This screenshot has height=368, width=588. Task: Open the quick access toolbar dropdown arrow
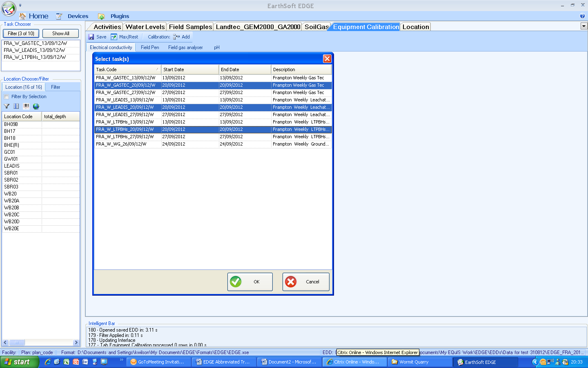[x=20, y=5]
